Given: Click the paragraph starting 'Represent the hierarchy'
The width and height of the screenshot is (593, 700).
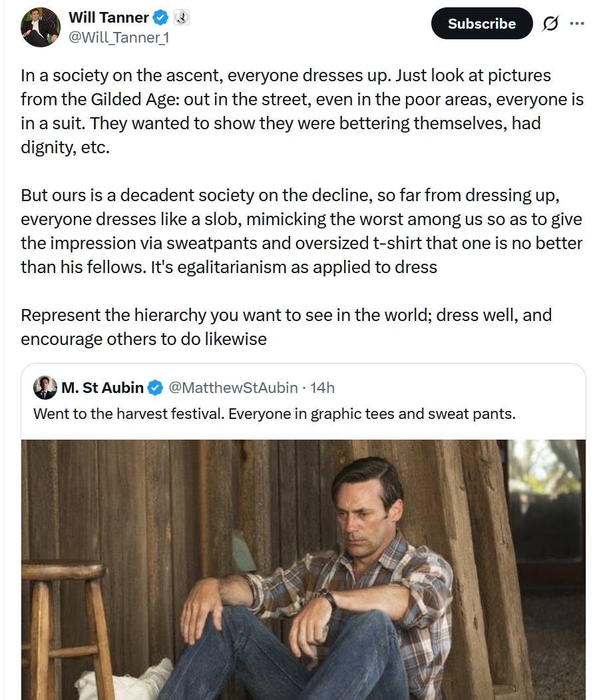Looking at the screenshot, I should pos(286,326).
